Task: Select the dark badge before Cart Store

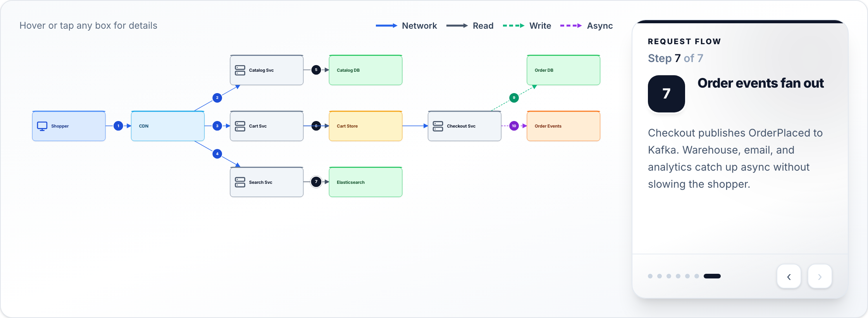Action: [316, 126]
